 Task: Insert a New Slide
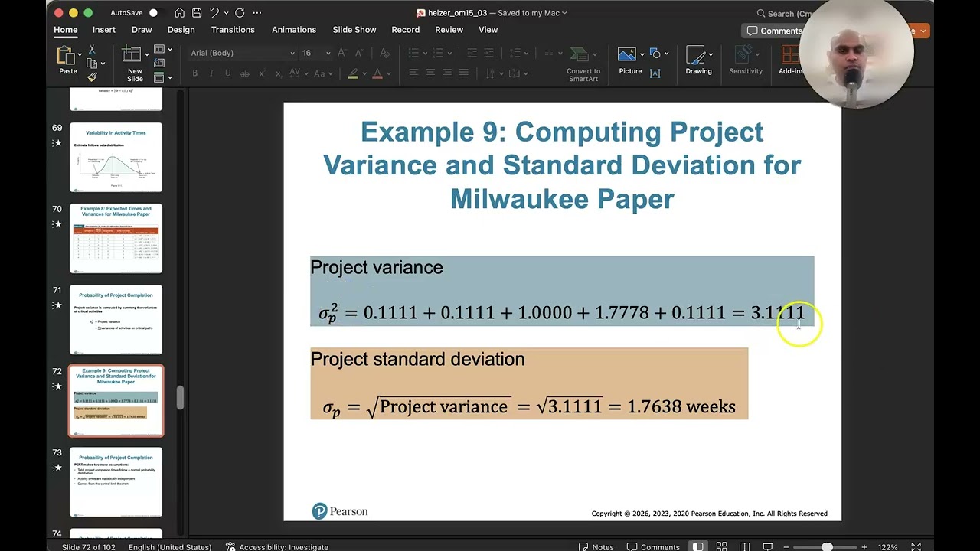point(135,64)
